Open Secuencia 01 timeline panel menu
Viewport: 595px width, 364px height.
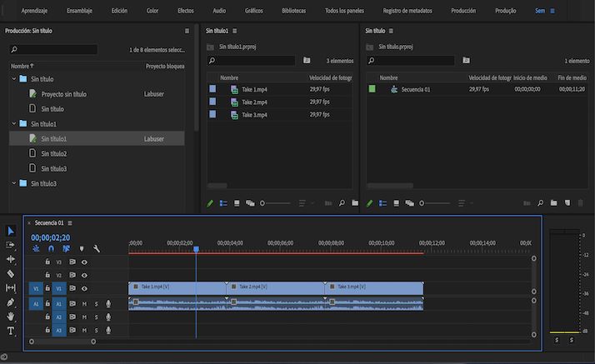pos(70,223)
